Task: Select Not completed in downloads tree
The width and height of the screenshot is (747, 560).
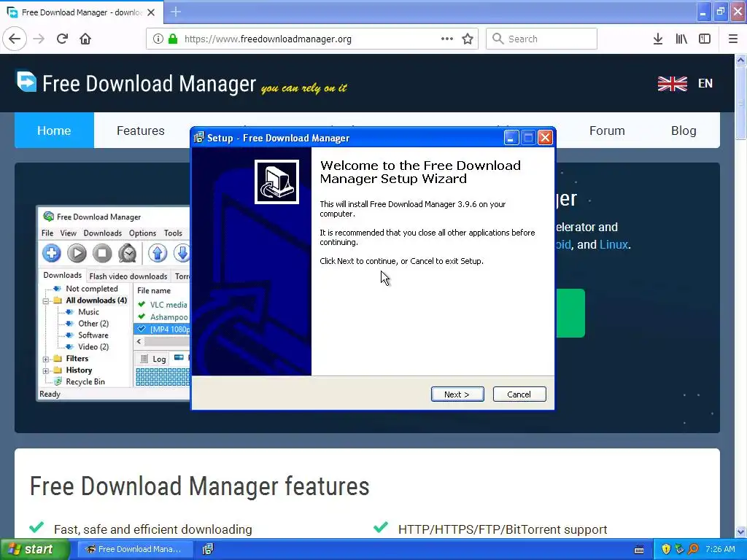Action: tap(91, 289)
